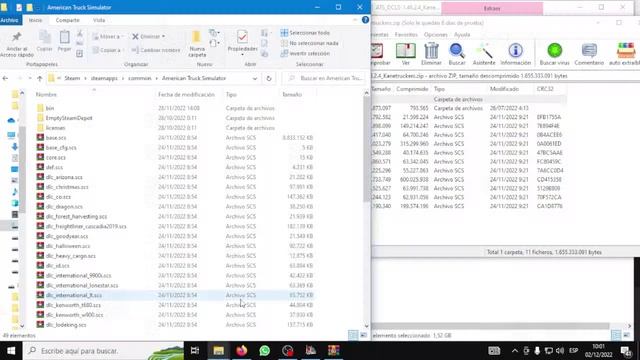Viewport: 640px width, 360px height.
Task: Click Cambiar nombre in ribbon
Action: pyautogui.click(x=156, y=50)
